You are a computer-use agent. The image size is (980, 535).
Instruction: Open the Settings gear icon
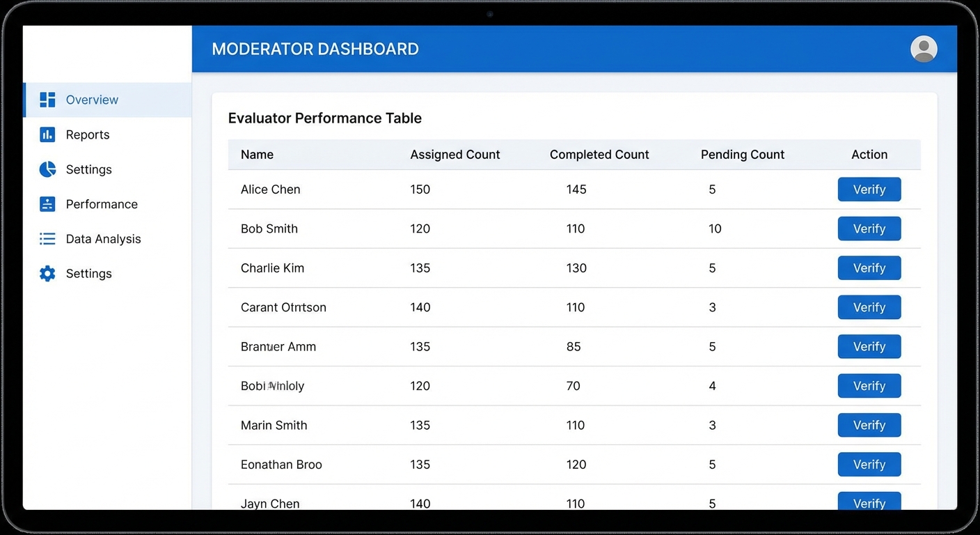[x=47, y=273]
